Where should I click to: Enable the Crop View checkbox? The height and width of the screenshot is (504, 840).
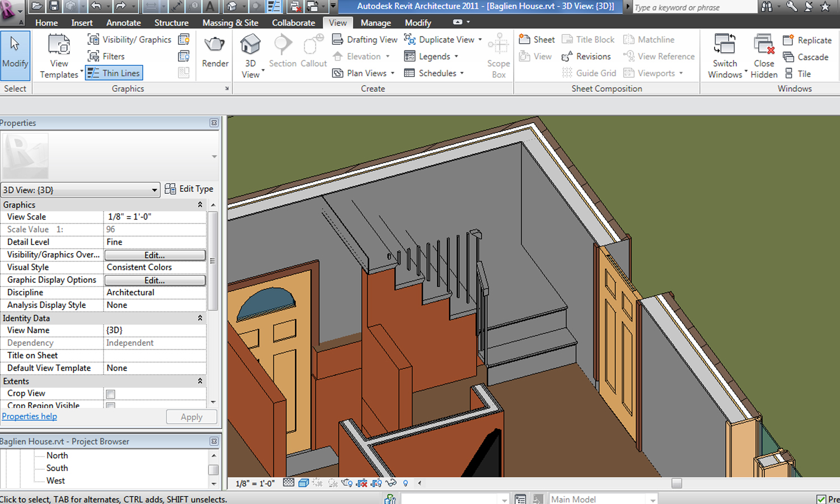click(x=111, y=394)
